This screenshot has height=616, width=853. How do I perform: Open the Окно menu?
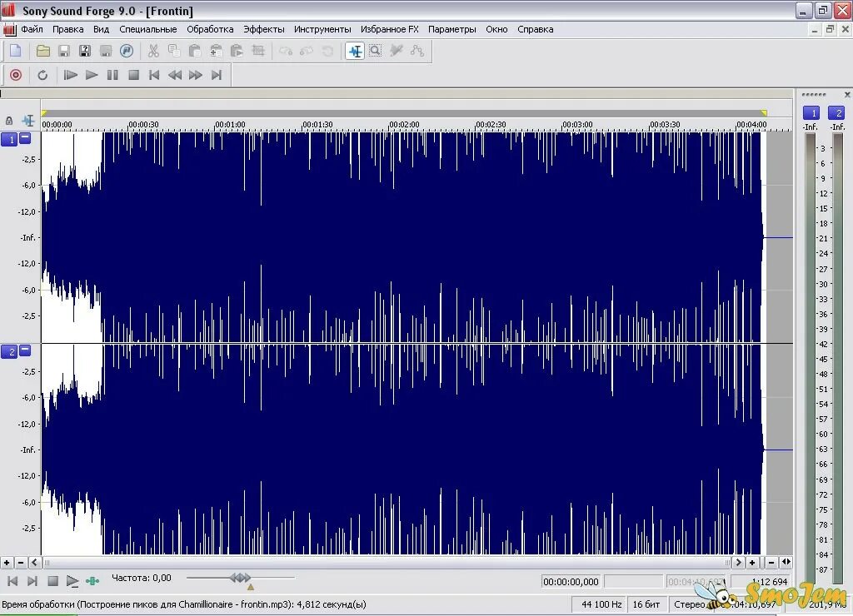pyautogui.click(x=496, y=29)
